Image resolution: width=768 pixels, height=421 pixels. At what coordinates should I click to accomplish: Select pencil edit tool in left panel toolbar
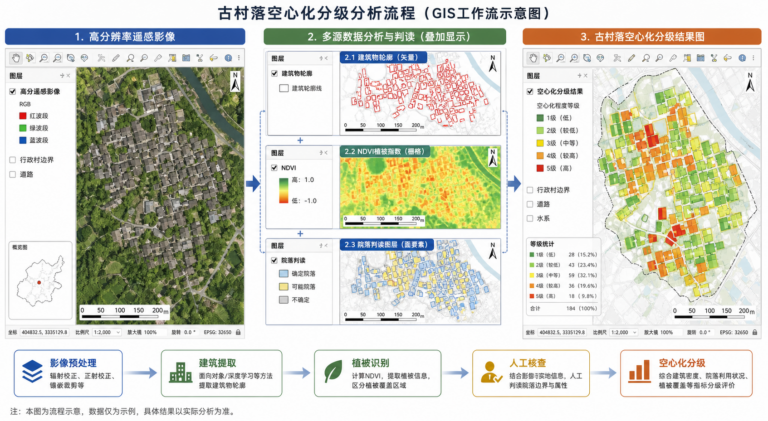(x=116, y=58)
